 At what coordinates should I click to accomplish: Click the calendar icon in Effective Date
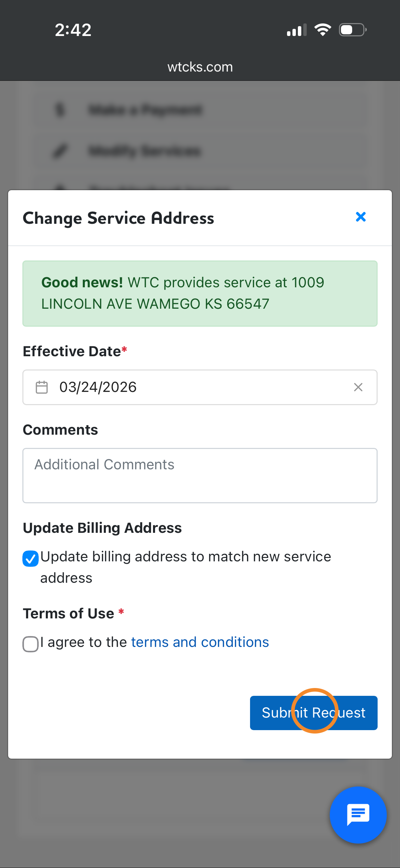(x=42, y=387)
